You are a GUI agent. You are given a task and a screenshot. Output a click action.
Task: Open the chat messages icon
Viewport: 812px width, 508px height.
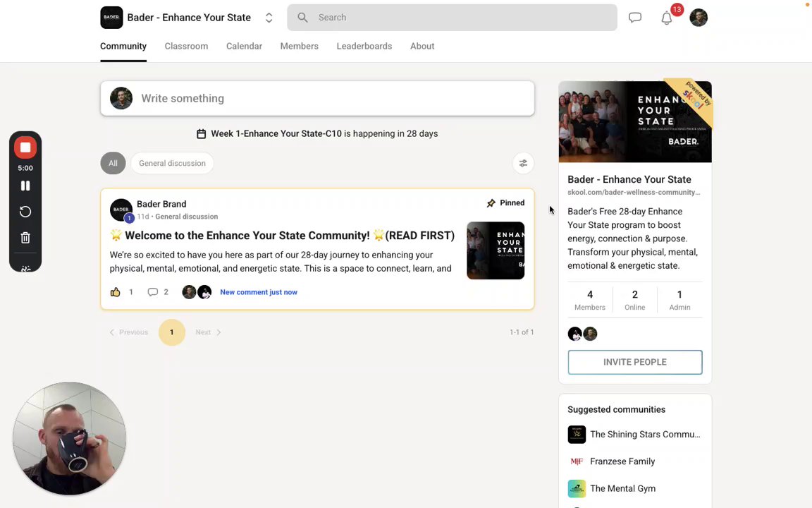[x=635, y=18]
